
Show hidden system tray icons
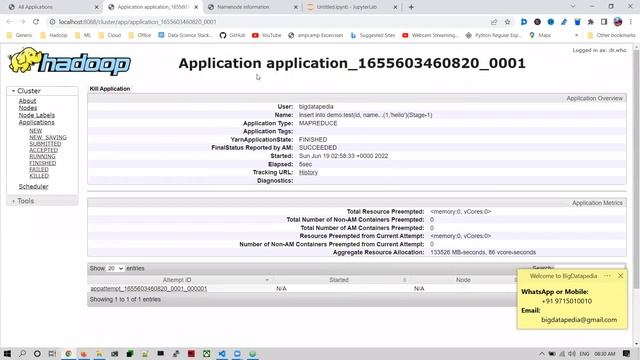click(x=541, y=353)
